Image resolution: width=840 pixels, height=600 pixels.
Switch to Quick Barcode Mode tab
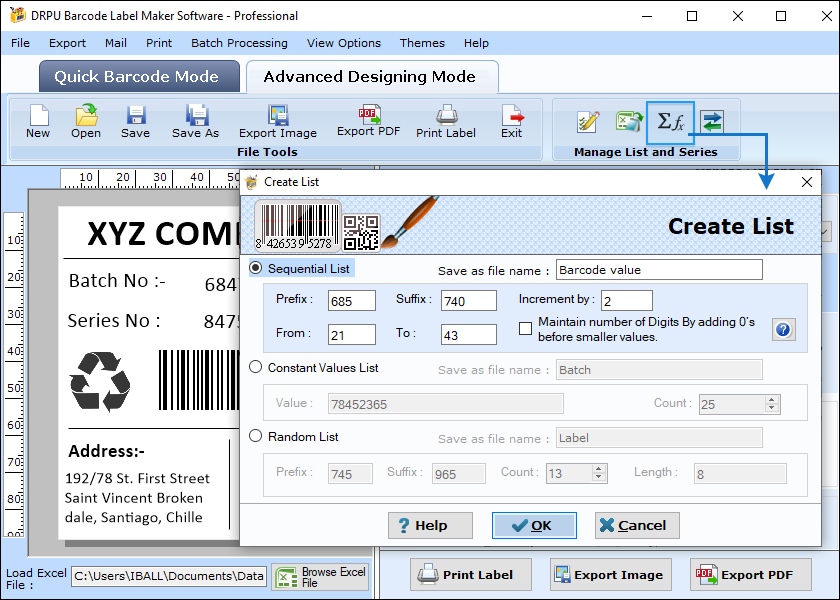pos(139,76)
